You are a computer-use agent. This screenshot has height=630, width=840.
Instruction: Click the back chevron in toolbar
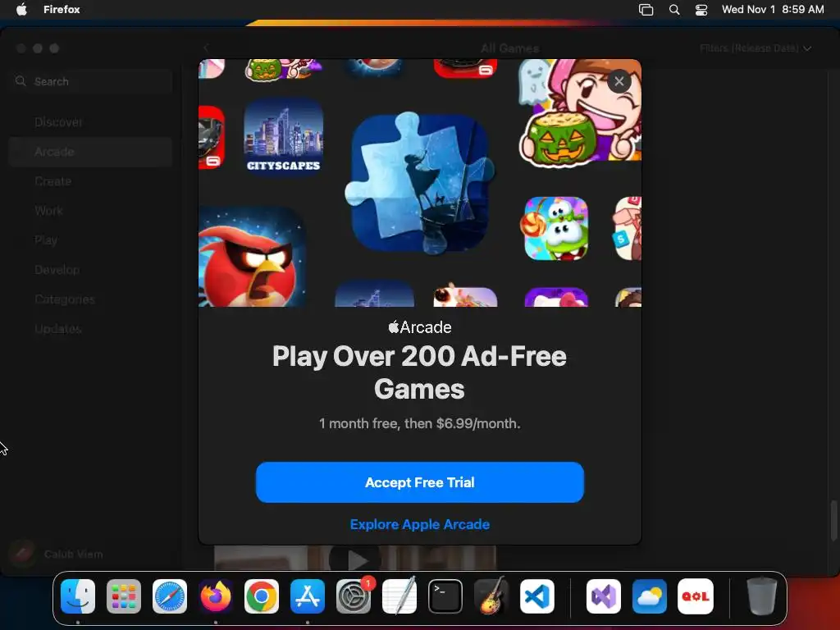tap(206, 48)
